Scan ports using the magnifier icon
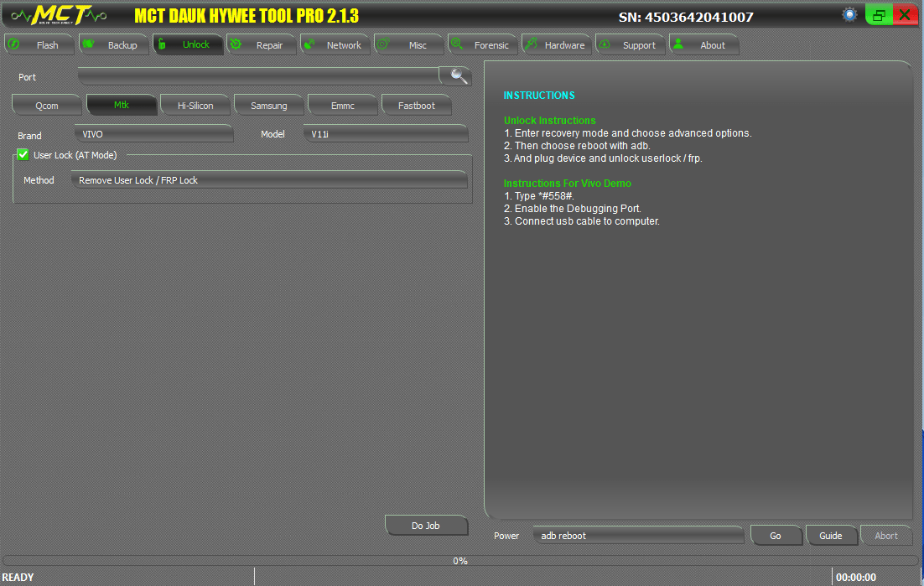924x586 pixels. (x=456, y=75)
